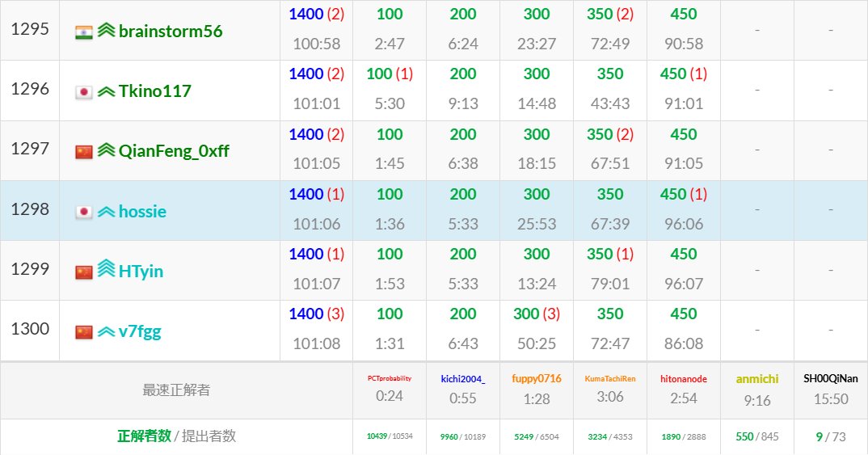Click solver count 1890 / 2888
Screen dimensions: 868x455
(x=684, y=436)
